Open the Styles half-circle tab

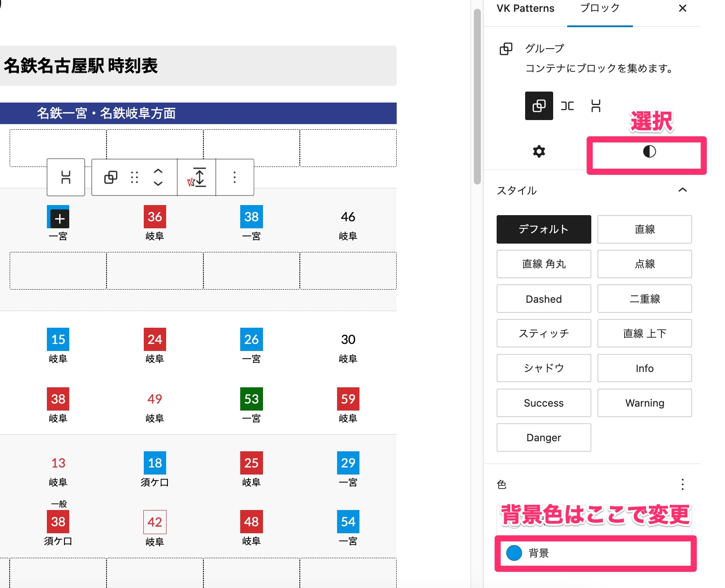(x=649, y=152)
